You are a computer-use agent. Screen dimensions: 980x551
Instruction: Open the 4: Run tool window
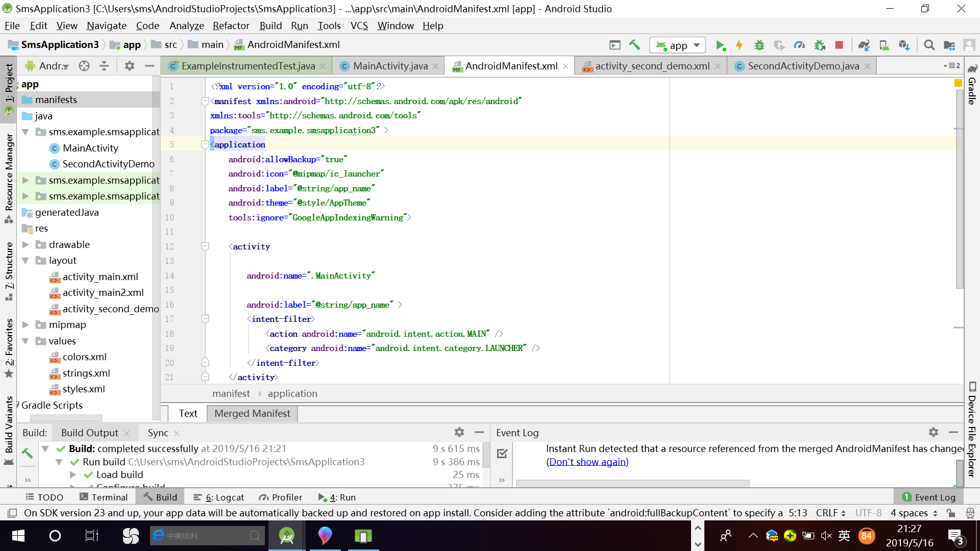tap(337, 497)
